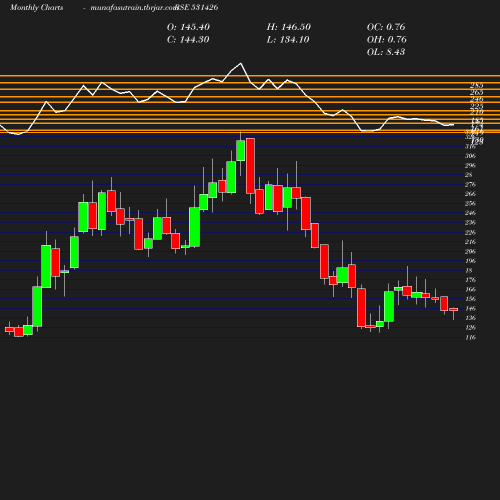Click the most recent monthly candle
The height and width of the screenshot is (500, 500).
[454, 310]
